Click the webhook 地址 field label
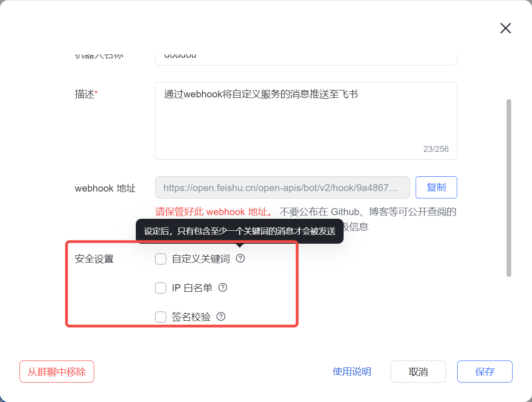This screenshot has height=402, width=532. tap(105, 188)
